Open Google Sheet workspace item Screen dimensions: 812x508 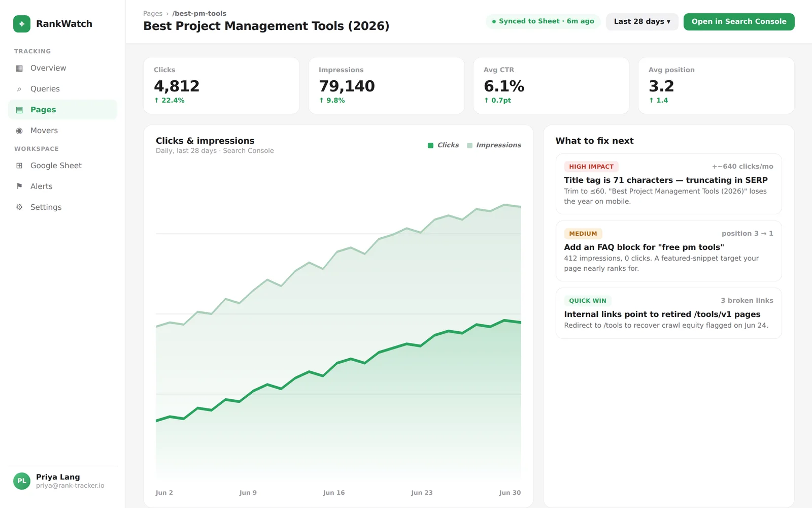62,166
